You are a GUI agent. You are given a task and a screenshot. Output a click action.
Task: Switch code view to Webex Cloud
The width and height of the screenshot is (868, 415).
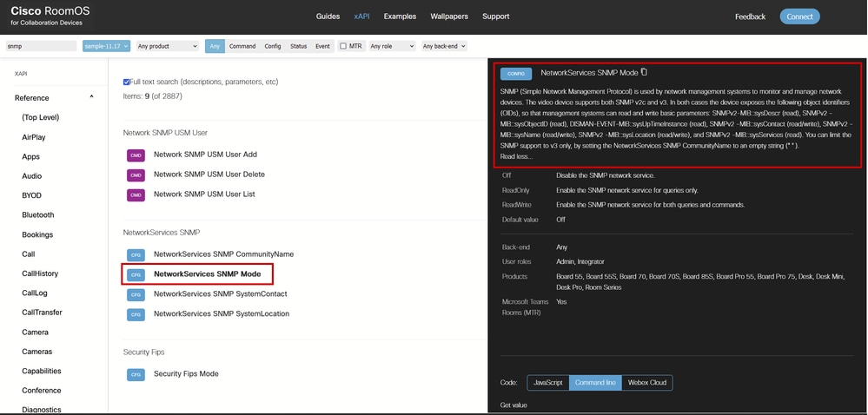[647, 383]
